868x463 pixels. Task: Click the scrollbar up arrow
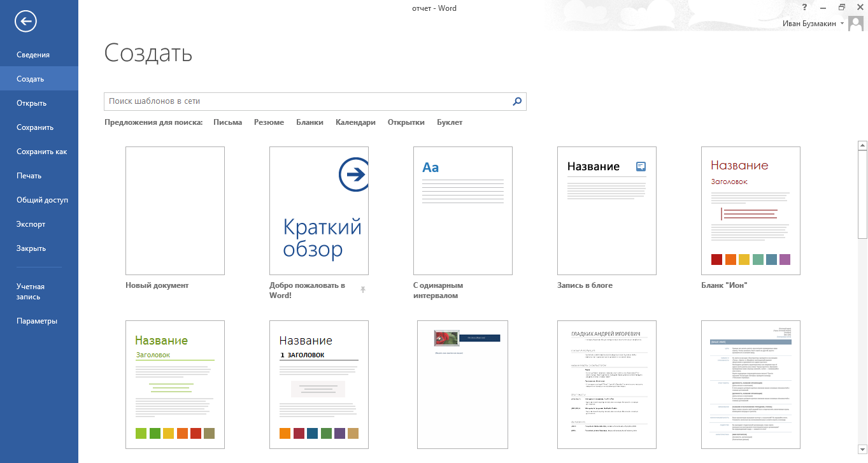click(x=862, y=145)
